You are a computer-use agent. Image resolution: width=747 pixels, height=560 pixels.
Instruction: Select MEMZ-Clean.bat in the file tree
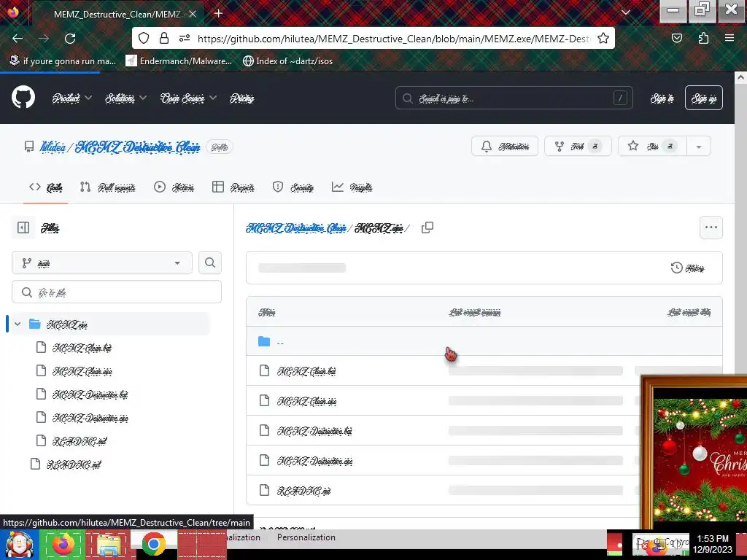tap(82, 348)
